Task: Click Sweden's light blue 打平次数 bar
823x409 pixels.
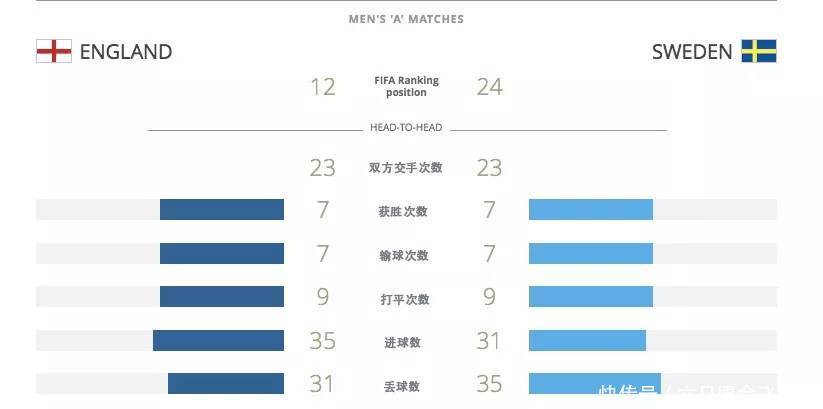Action: click(591, 297)
